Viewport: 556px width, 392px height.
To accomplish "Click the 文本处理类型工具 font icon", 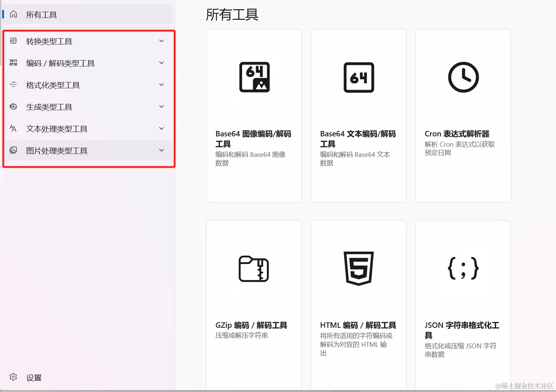I will 13,128.
